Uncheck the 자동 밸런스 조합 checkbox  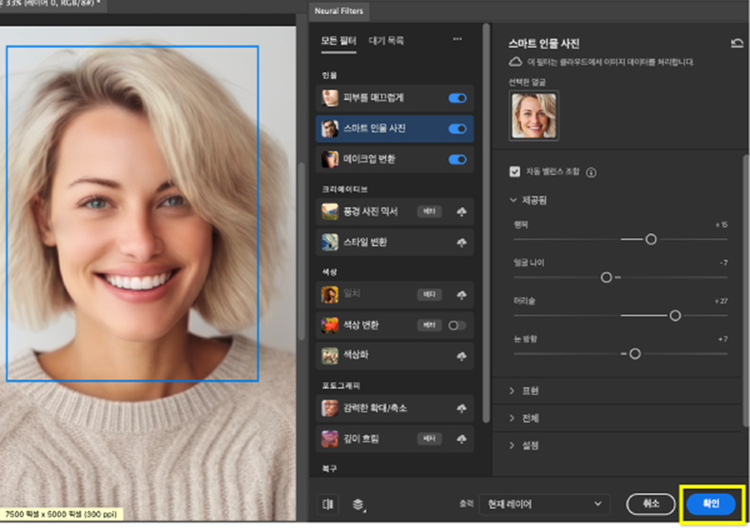[x=515, y=172]
